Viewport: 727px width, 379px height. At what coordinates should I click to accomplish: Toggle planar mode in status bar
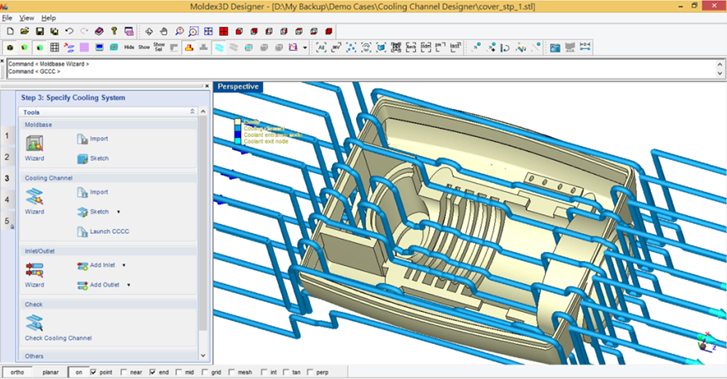point(51,372)
